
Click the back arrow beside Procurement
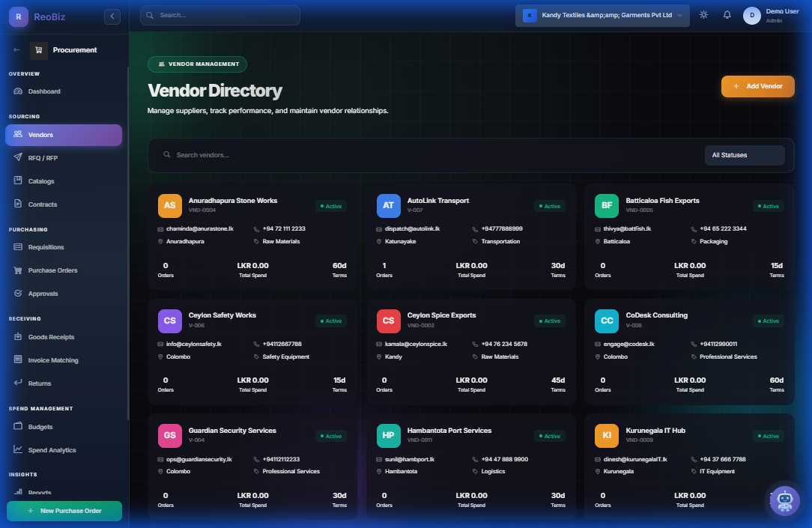coord(16,50)
